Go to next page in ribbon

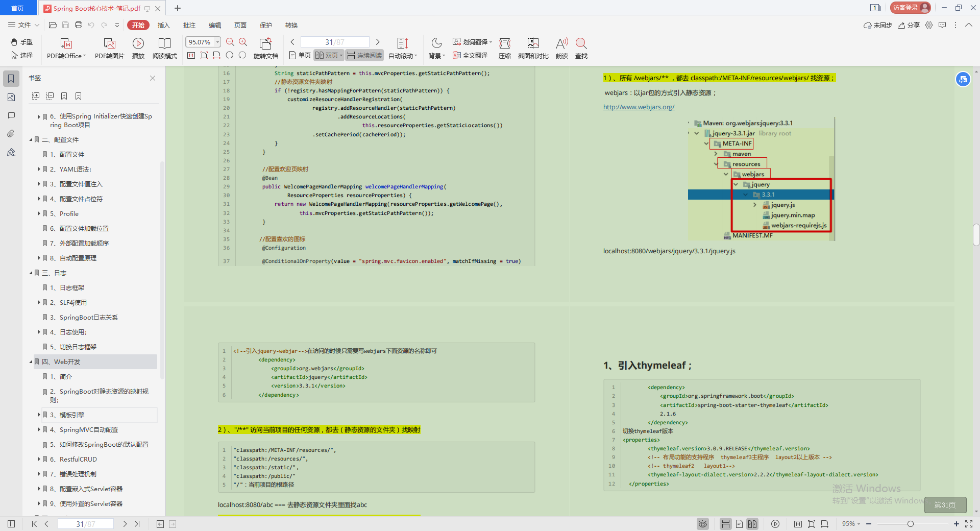[x=378, y=42]
